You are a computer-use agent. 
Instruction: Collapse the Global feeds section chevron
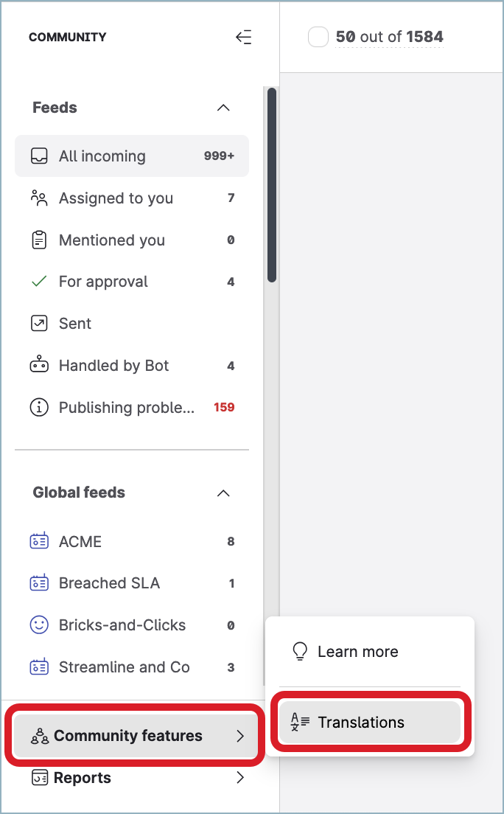coord(223,493)
